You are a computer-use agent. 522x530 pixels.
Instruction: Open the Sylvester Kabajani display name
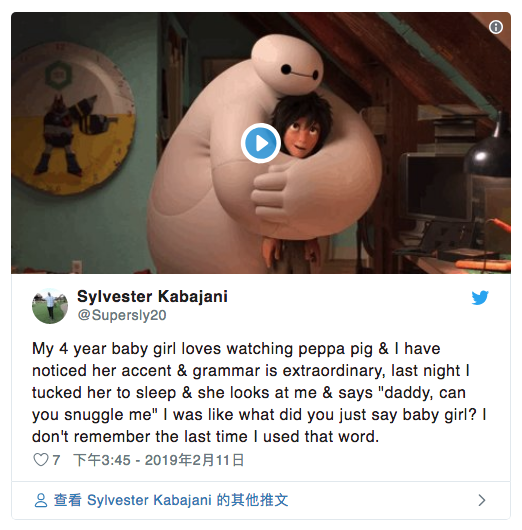click(x=152, y=296)
